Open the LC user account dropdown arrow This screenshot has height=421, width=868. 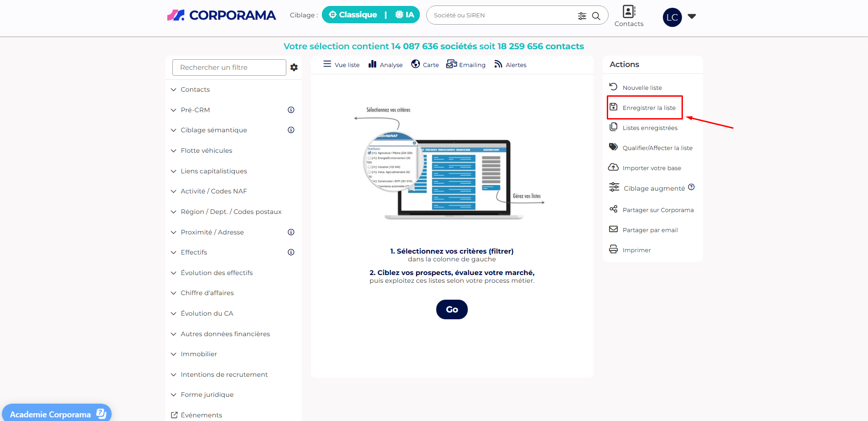(692, 16)
